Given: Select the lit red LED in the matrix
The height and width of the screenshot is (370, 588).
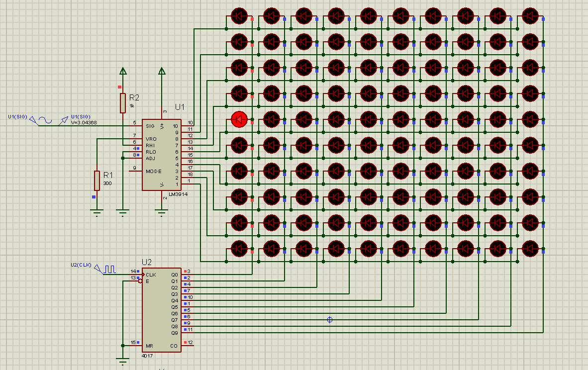Looking at the screenshot, I should pos(239,119).
